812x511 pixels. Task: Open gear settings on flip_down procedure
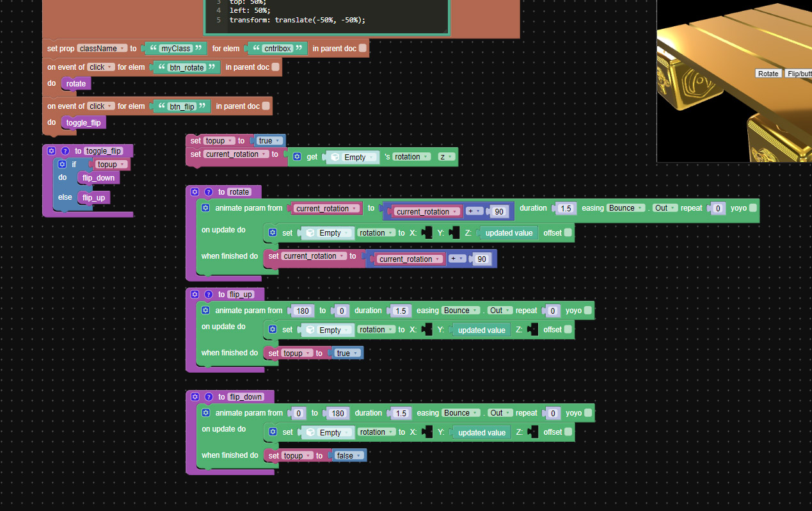(x=195, y=396)
